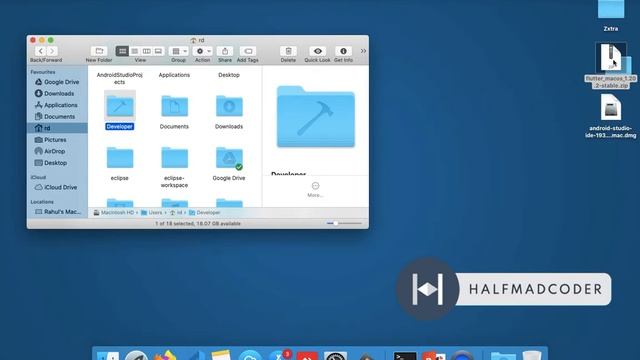Click Macintosh HD in path bar
This screenshot has height=360, width=640.
coord(114,213)
